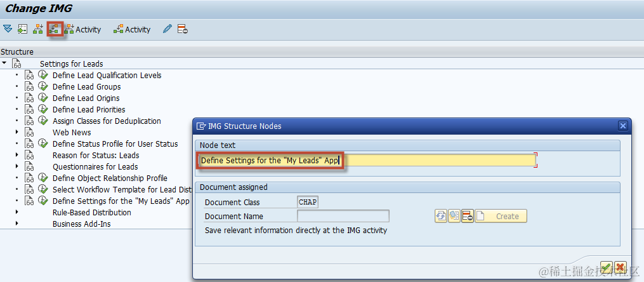
Task: Open documentation icon for Define Lead Qualification Levels
Action: (29, 75)
